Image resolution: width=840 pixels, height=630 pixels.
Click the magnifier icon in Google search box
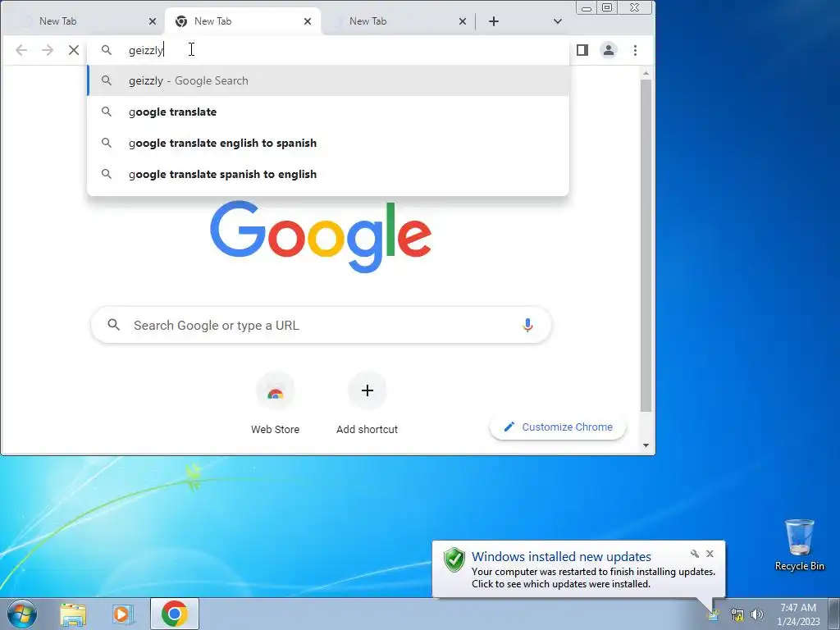coord(113,325)
